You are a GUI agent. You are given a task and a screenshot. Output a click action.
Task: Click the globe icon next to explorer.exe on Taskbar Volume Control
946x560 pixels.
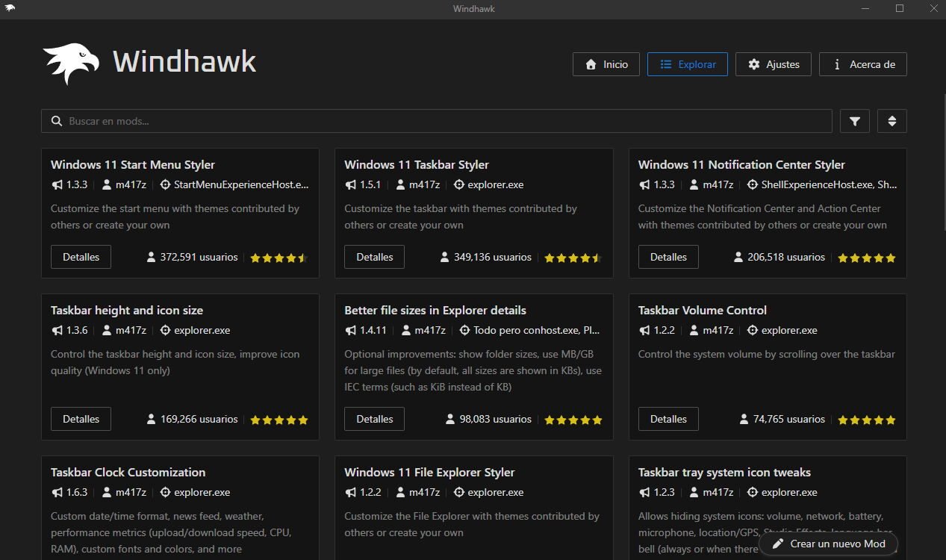pos(752,330)
